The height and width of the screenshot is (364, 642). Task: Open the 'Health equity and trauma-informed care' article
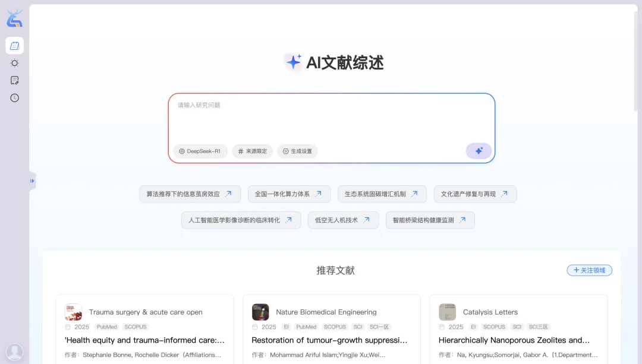click(x=144, y=340)
